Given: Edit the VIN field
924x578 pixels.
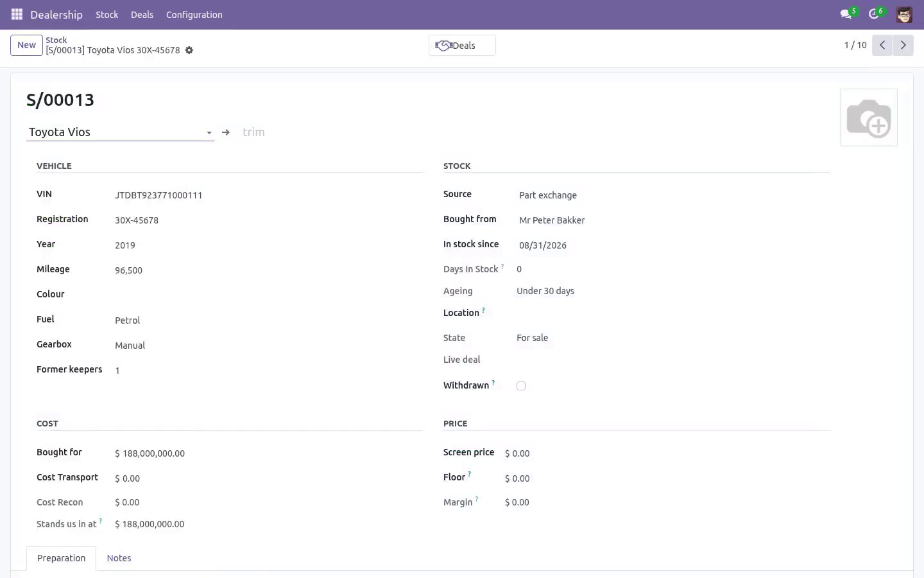Looking at the screenshot, I should coord(266,195).
